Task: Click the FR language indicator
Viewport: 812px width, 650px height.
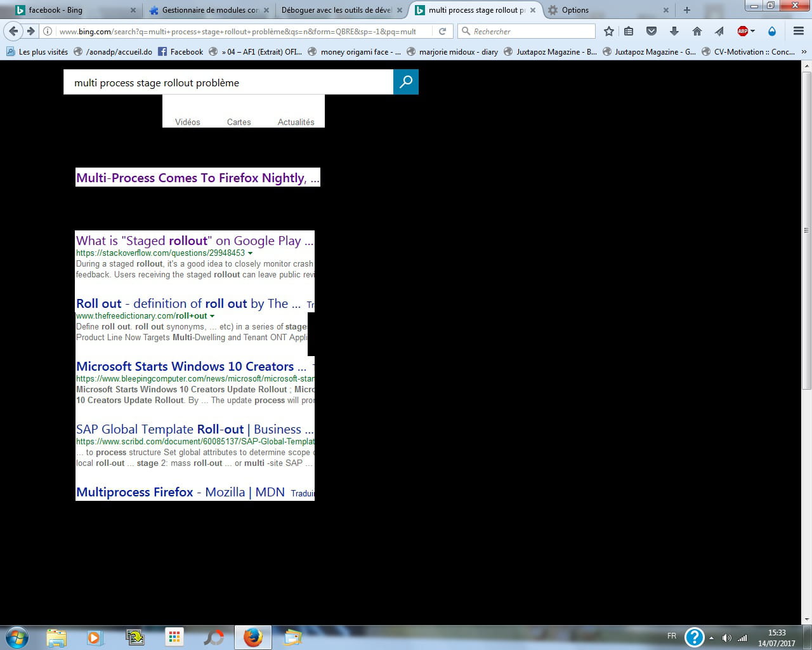Action: pyautogui.click(x=672, y=636)
